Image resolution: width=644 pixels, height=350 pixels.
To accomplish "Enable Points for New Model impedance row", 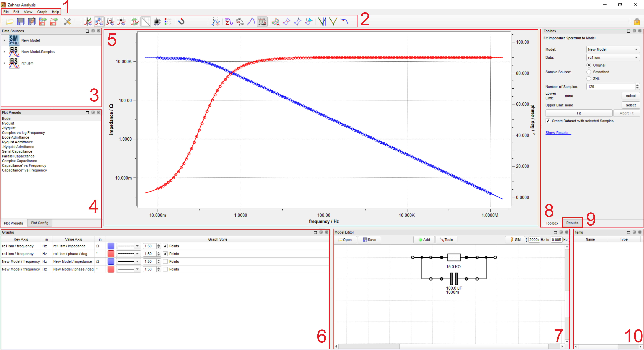I will [x=165, y=261].
